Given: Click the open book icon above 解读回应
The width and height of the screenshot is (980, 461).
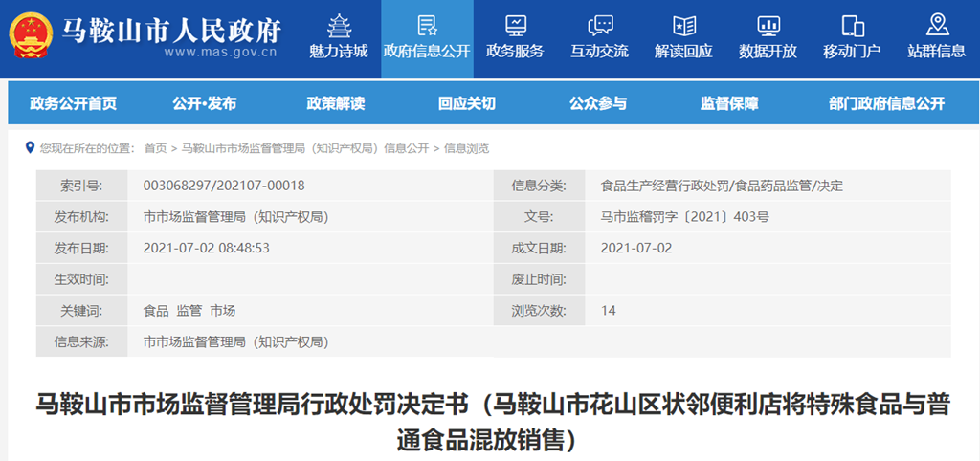Looking at the screenshot, I should point(683,26).
